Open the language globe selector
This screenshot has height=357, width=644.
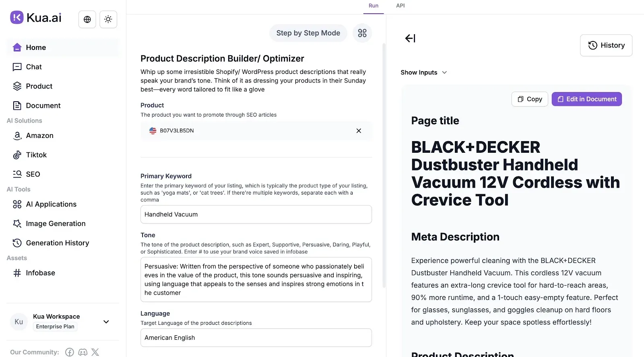pyautogui.click(x=87, y=19)
